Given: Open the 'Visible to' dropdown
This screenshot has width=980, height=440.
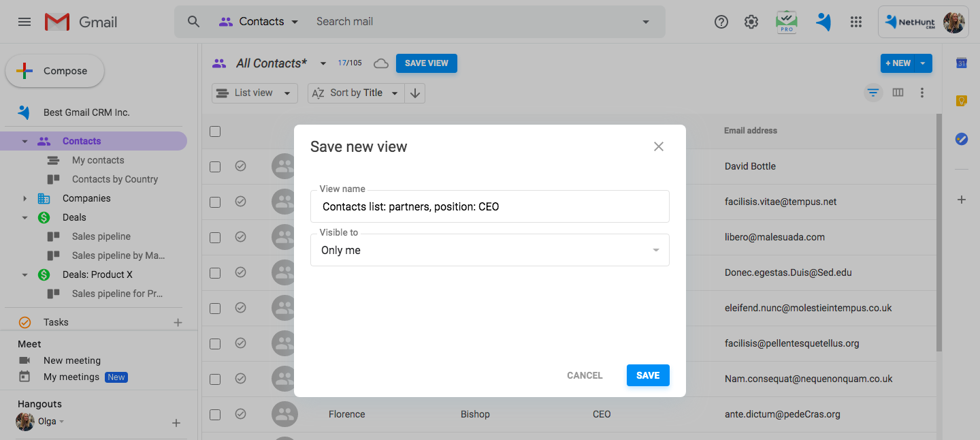Looking at the screenshot, I should click(489, 250).
